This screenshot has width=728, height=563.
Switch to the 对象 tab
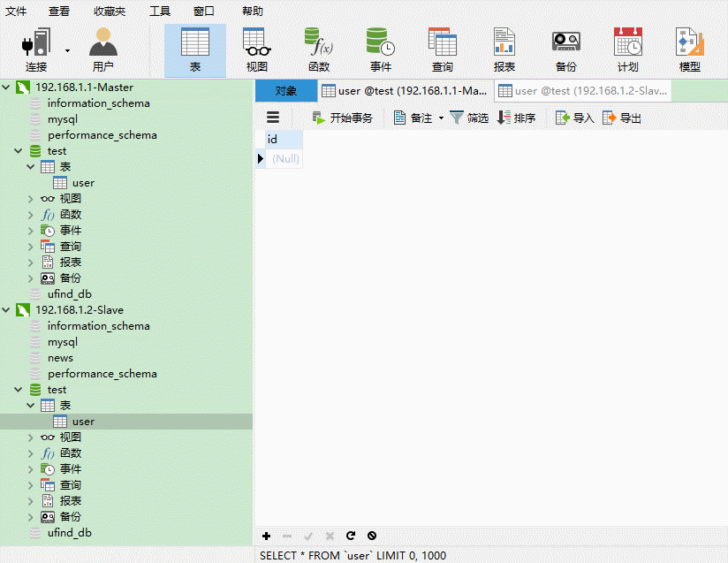[284, 90]
